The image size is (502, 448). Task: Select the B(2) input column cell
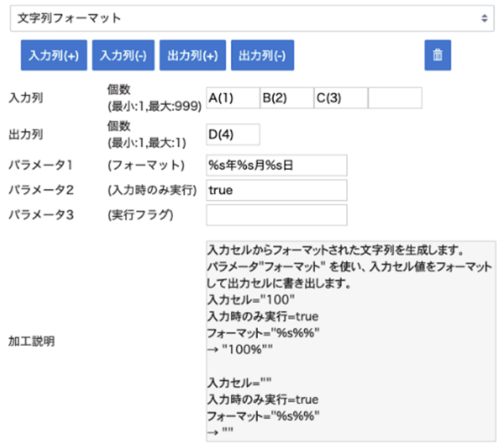[287, 98]
